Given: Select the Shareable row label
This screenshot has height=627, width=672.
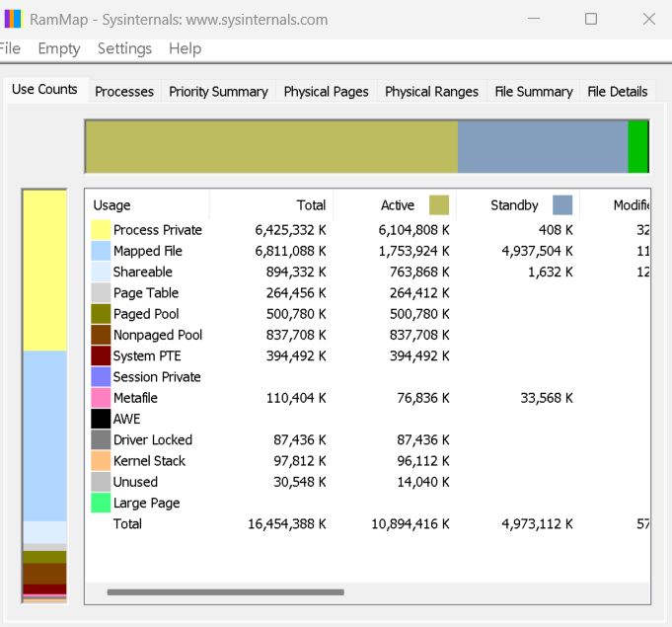Looking at the screenshot, I should pyautogui.click(x=143, y=272).
